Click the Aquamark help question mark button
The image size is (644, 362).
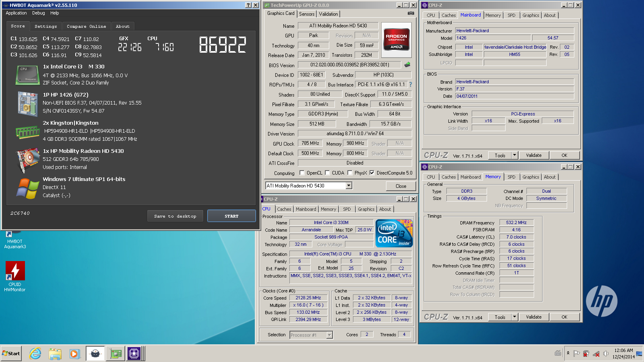[248, 5]
